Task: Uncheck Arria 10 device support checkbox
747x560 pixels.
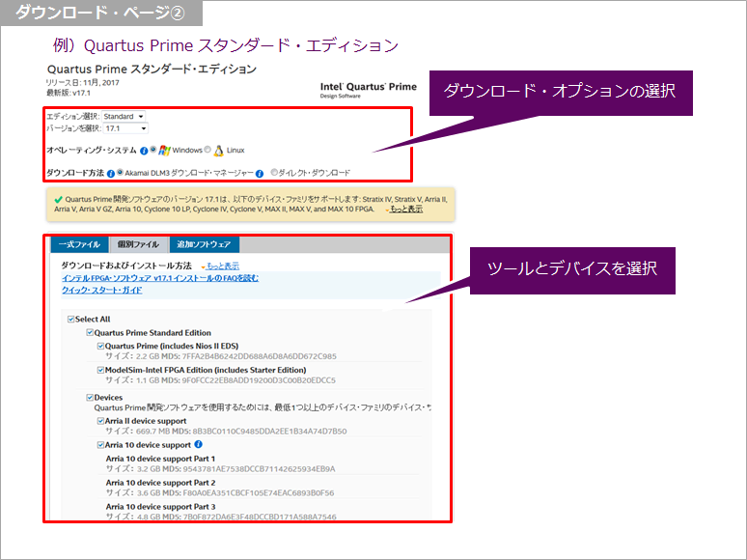Action: click(x=100, y=445)
